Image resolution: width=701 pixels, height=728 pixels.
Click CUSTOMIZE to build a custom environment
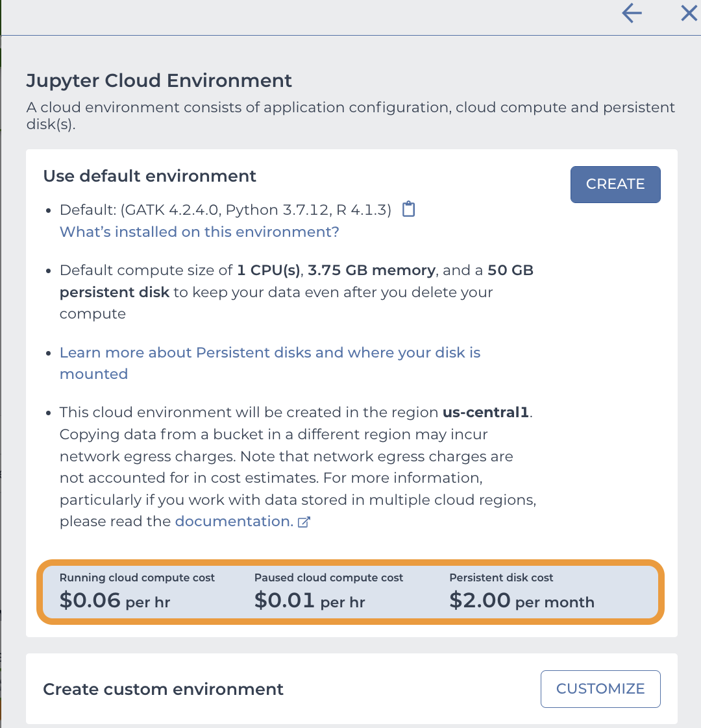click(x=600, y=688)
